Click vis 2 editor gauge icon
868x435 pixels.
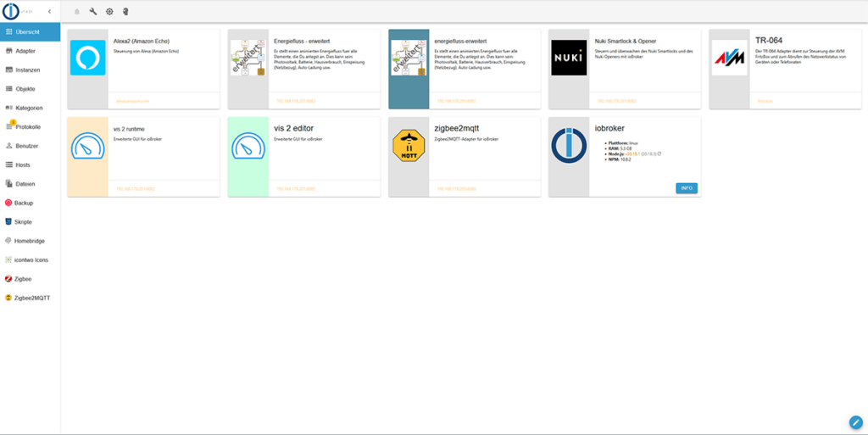[248, 146]
